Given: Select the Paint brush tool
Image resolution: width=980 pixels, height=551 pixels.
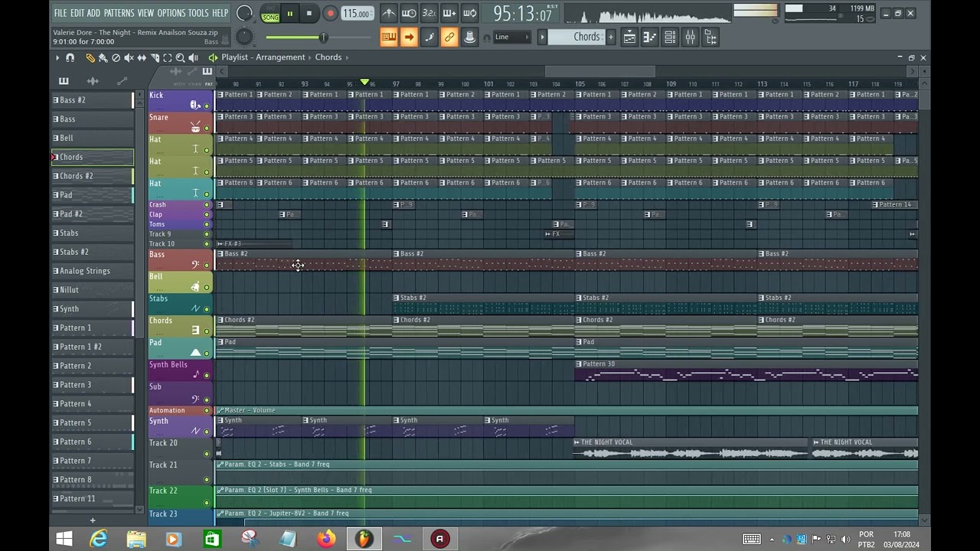Looking at the screenshot, I should click(103, 57).
